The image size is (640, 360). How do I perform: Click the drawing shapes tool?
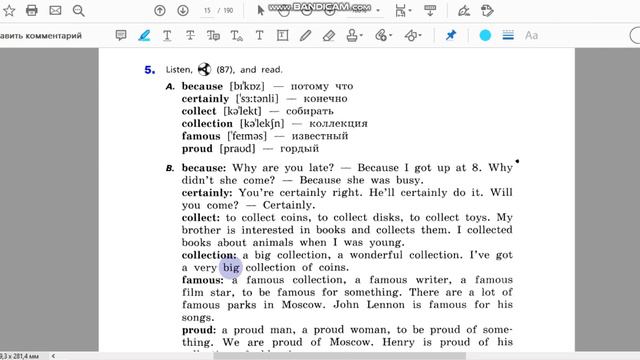tap(410, 36)
